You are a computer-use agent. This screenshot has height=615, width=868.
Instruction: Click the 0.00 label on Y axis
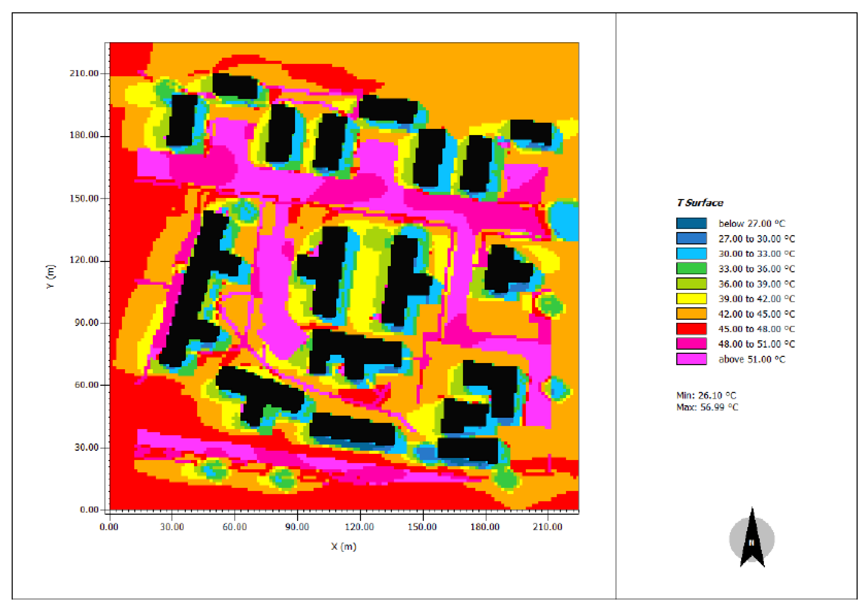(x=89, y=510)
